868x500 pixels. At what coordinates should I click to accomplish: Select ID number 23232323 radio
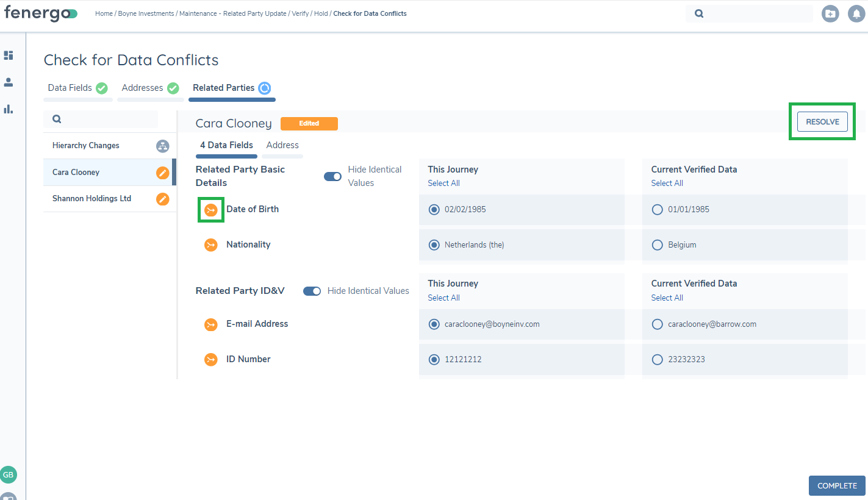(x=658, y=360)
